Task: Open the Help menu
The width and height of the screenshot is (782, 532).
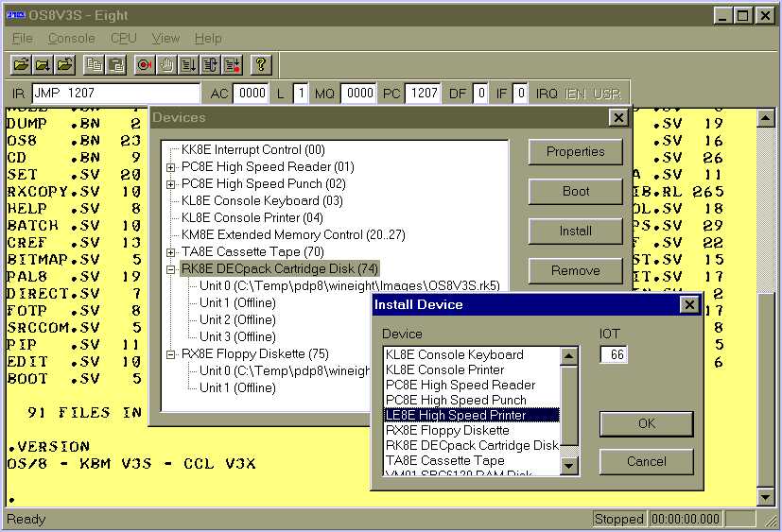Action: 208,39
